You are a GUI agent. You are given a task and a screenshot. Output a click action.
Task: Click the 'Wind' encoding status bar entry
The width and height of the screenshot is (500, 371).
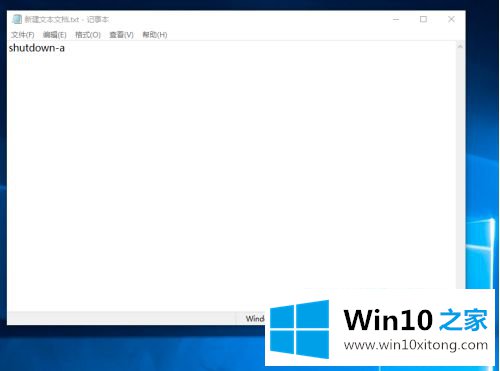(x=255, y=319)
